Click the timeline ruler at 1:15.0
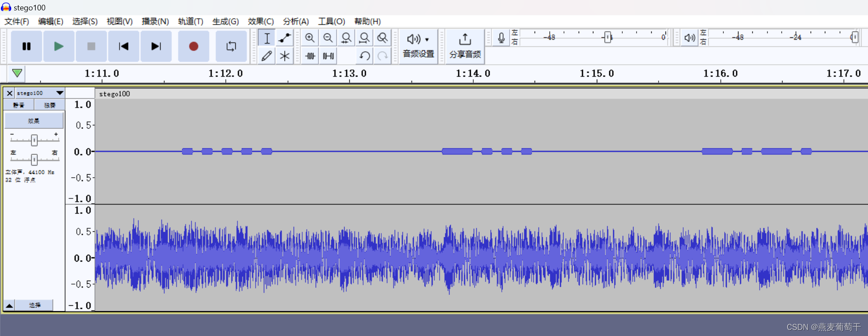 596,74
